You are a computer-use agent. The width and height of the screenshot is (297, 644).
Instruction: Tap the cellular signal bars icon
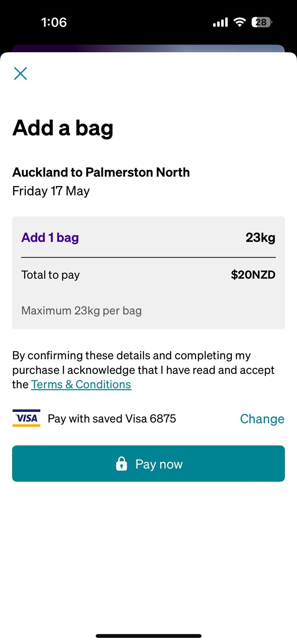pos(220,22)
